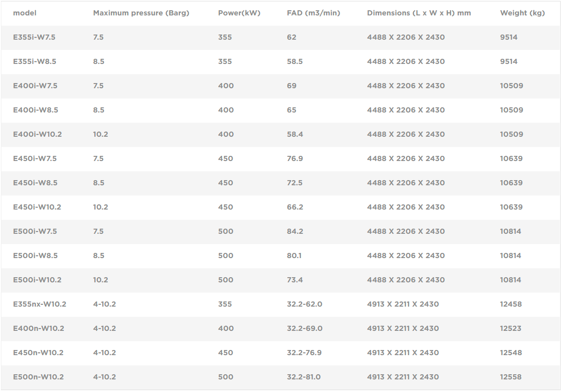The width and height of the screenshot is (563, 392).
Task: Click the E450i-W7.5 model cell
Action: [x=35, y=159]
